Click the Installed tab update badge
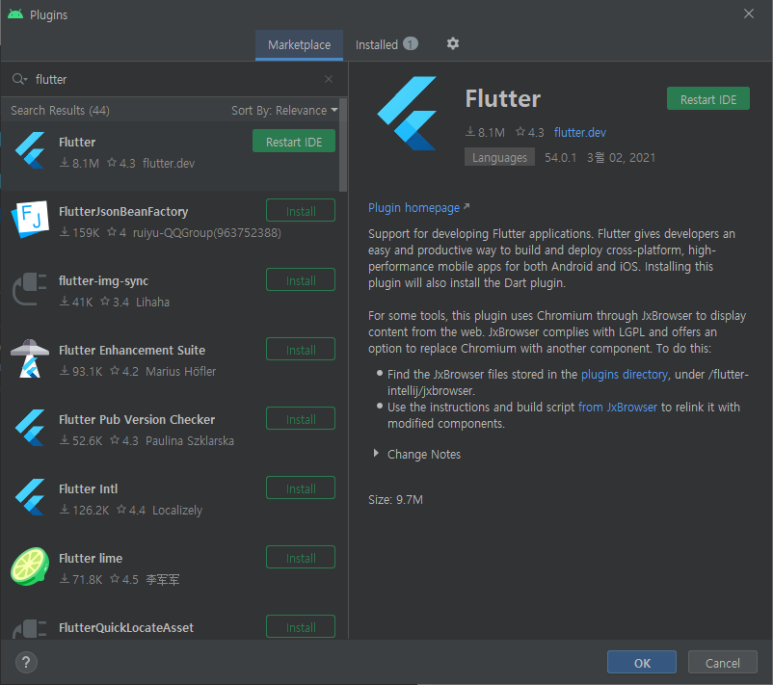 pos(410,44)
